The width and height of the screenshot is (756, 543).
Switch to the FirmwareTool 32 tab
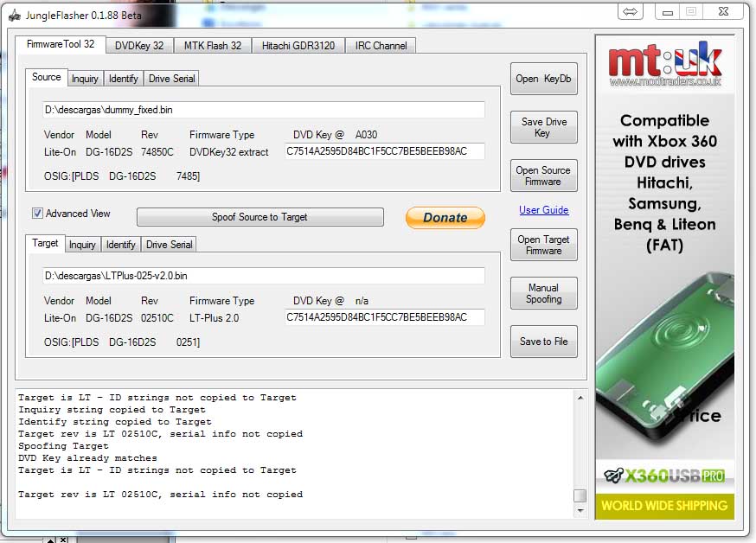[61, 44]
